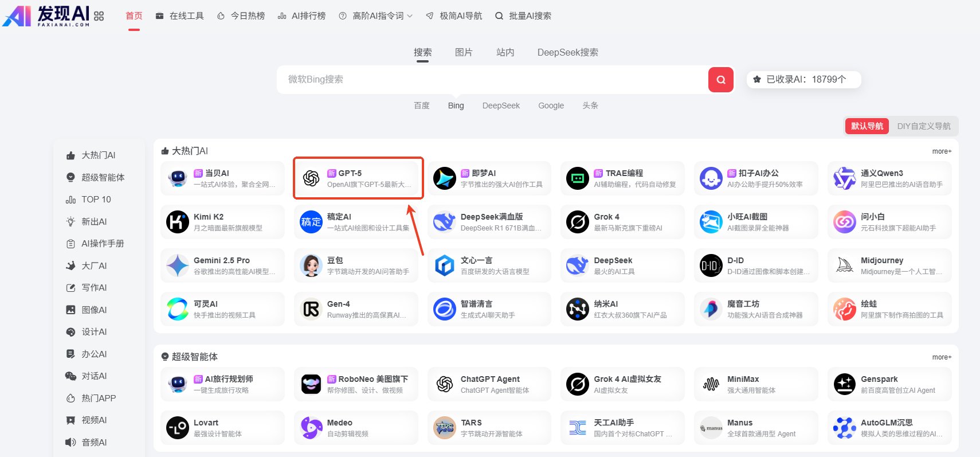Jump to TOP 10 in sidebar
Viewport: 980px width, 457px height.
click(89, 200)
